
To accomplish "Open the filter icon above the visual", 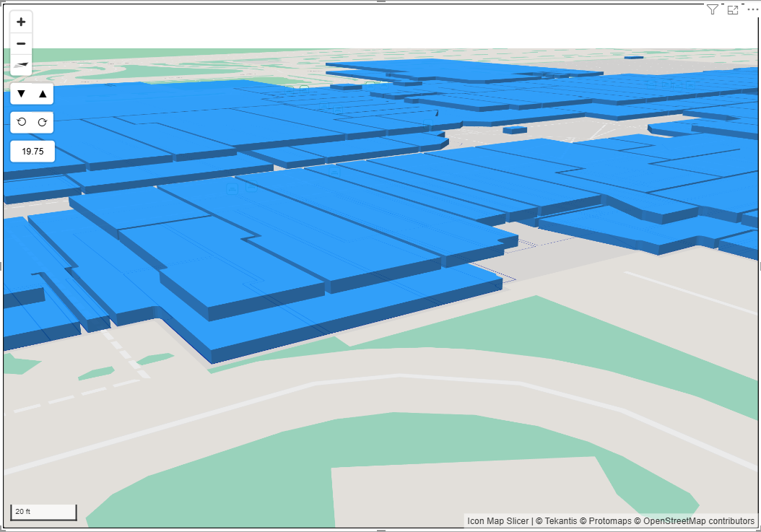I will (x=713, y=9).
